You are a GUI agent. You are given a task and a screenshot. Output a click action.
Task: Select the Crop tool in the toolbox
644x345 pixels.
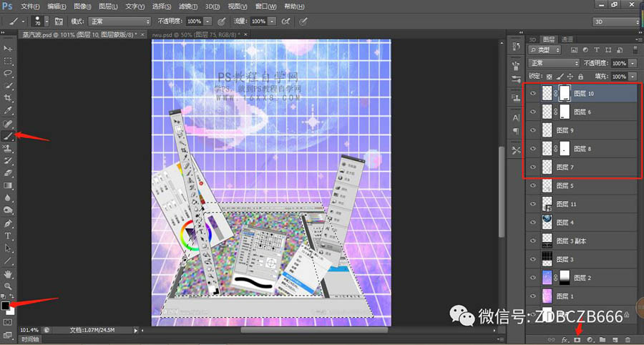(9, 97)
